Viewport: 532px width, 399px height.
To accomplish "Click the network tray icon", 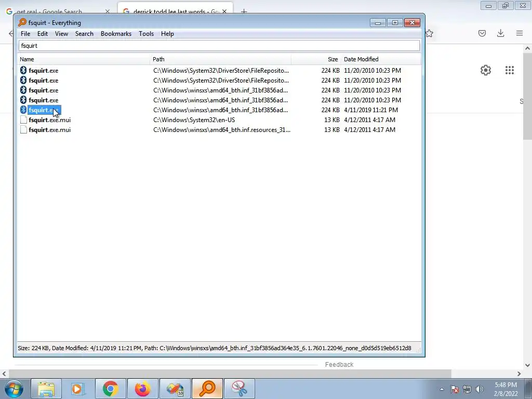I will [467, 389].
